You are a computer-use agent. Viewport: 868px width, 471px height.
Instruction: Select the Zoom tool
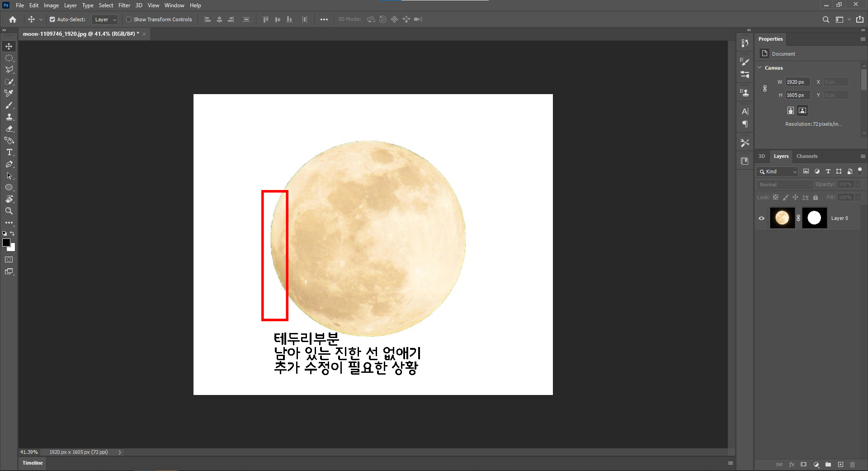[9, 211]
